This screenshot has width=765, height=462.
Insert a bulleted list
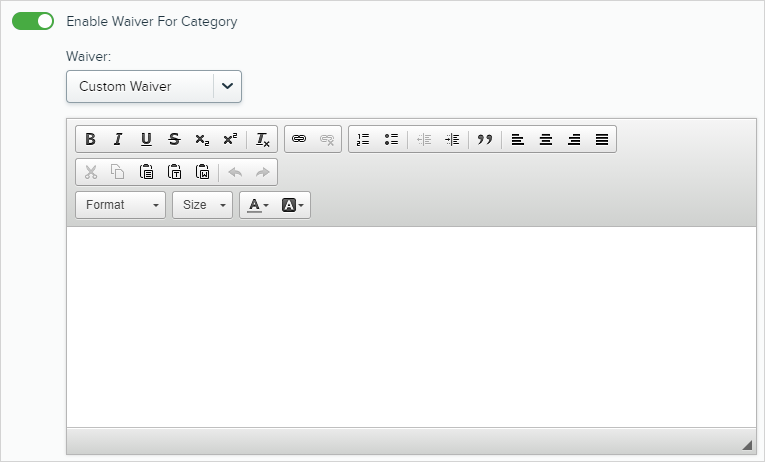pyautogui.click(x=391, y=139)
